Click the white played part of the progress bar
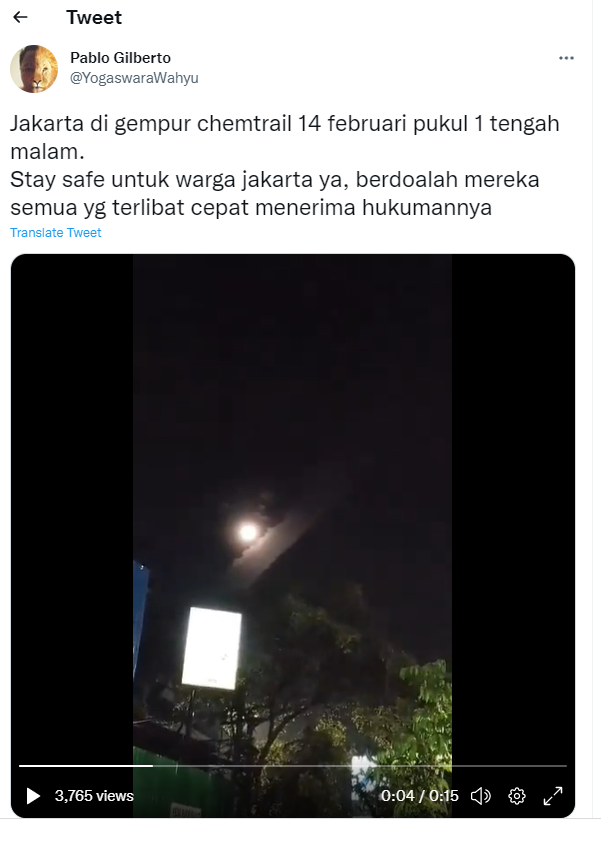601x855 pixels. (x=86, y=766)
